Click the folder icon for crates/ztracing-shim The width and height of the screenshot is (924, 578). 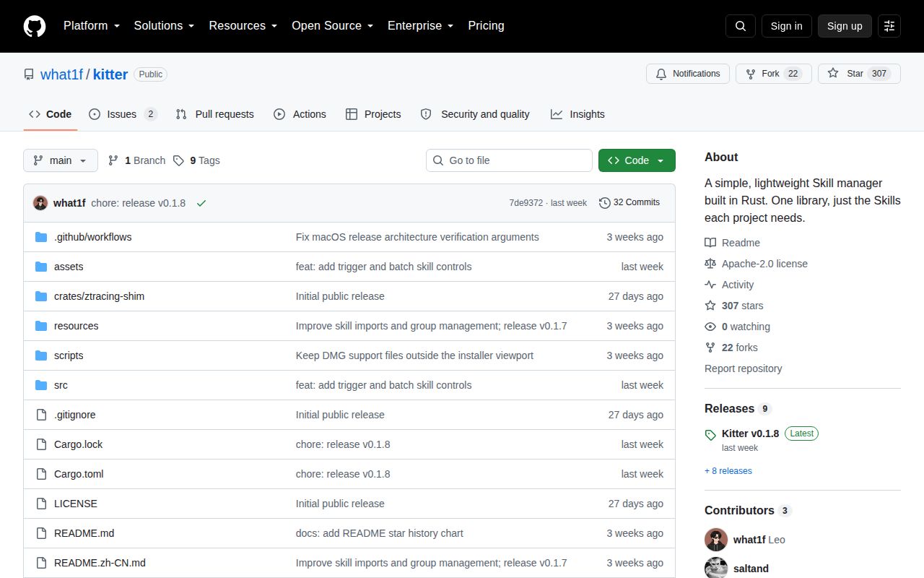point(41,296)
